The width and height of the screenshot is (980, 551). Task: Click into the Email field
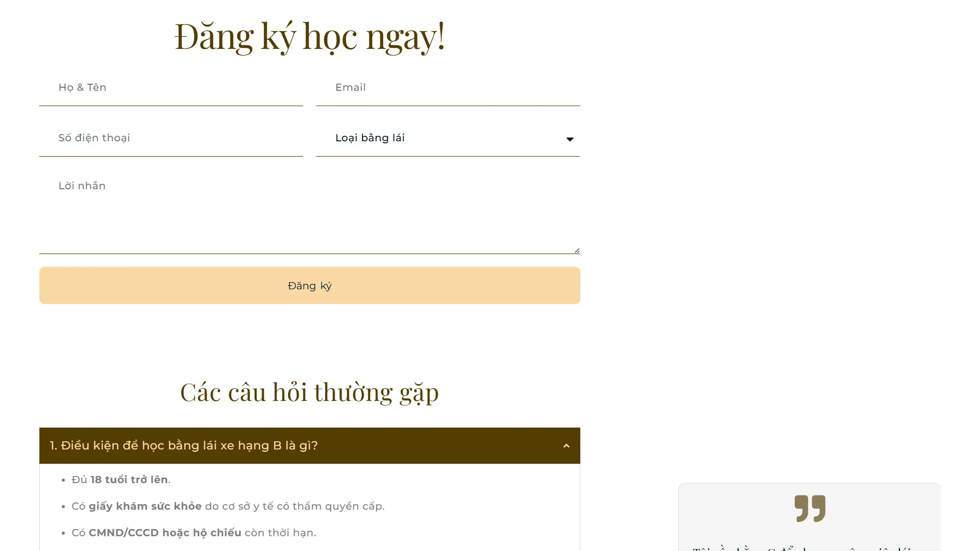pos(448,87)
